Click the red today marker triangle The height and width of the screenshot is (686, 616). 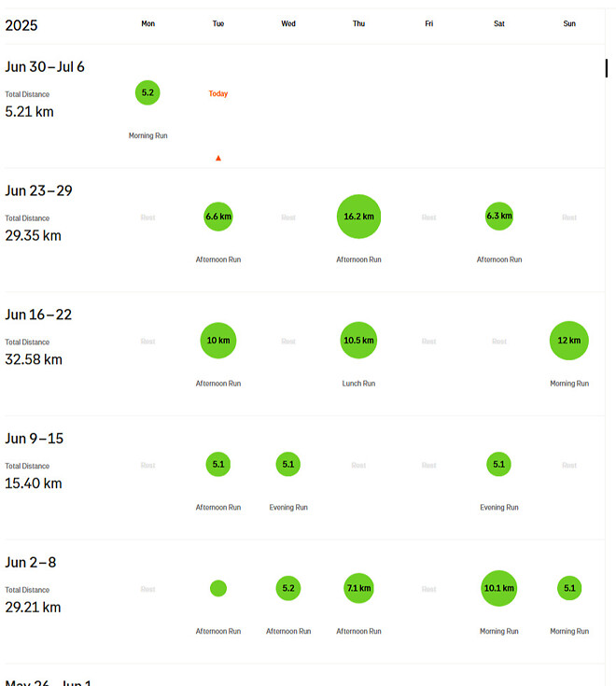[x=218, y=158]
